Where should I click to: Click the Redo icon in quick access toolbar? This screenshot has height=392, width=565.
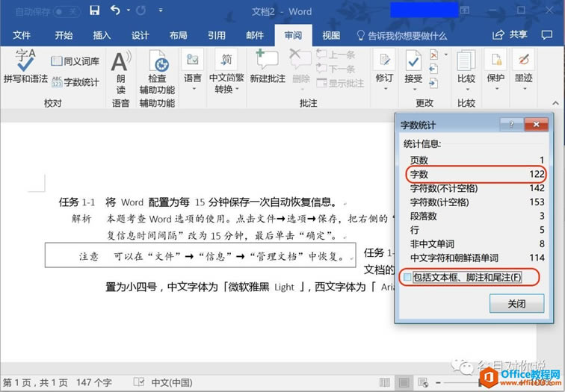141,10
